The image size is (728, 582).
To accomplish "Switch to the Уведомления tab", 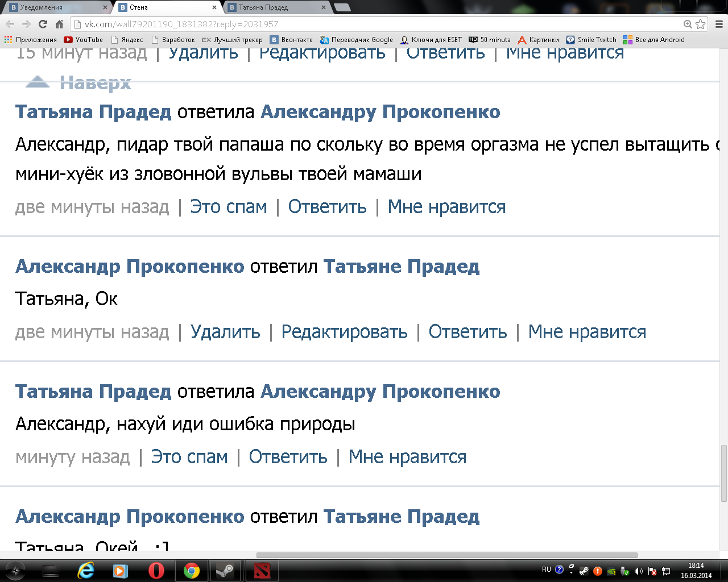I will pos(57,7).
